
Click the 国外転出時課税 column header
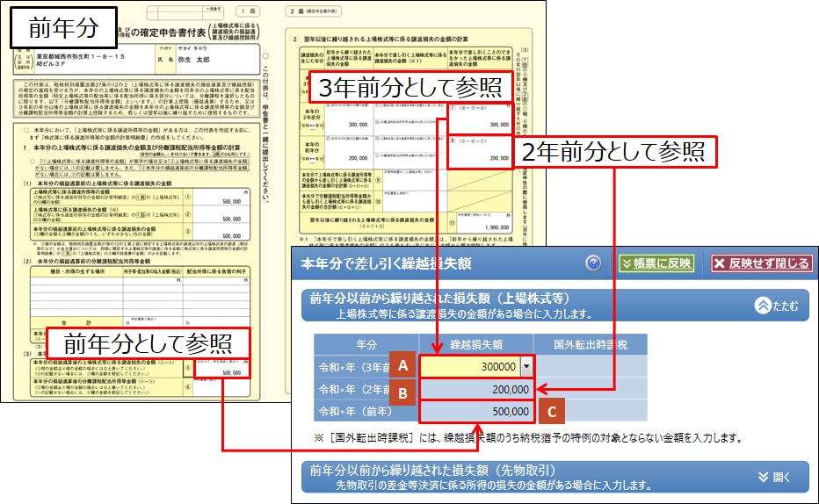591,344
